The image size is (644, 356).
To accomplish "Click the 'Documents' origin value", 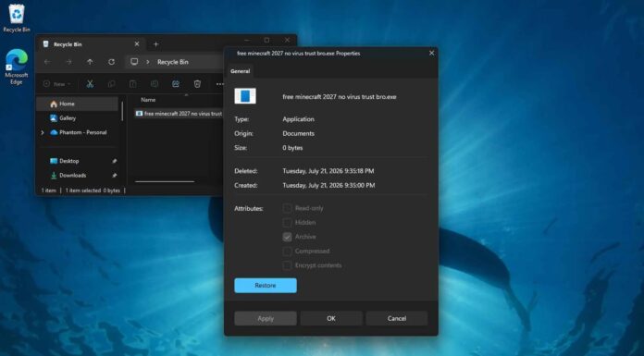I will point(298,133).
